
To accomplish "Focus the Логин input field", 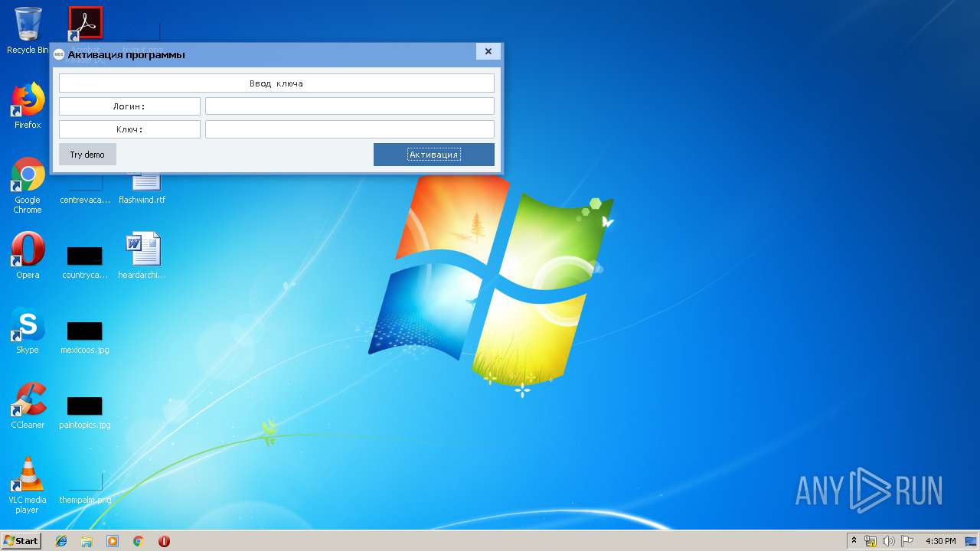I will pyautogui.click(x=350, y=106).
